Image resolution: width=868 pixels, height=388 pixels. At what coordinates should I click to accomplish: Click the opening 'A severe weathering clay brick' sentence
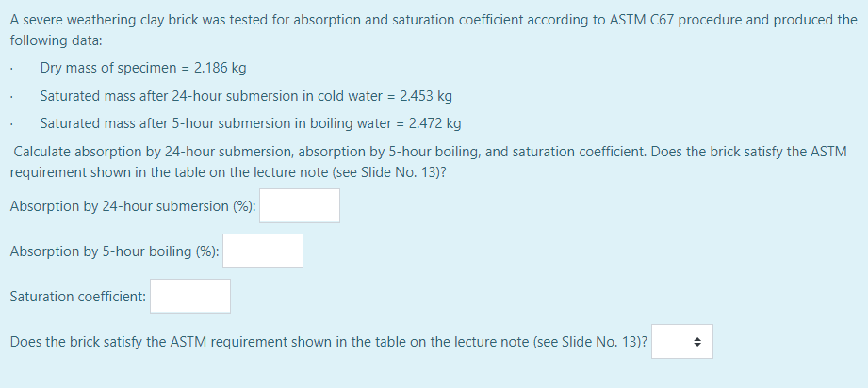[x=434, y=30]
